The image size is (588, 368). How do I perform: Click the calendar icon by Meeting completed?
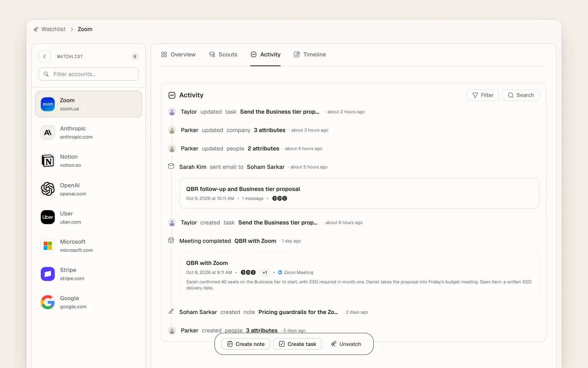click(x=171, y=240)
